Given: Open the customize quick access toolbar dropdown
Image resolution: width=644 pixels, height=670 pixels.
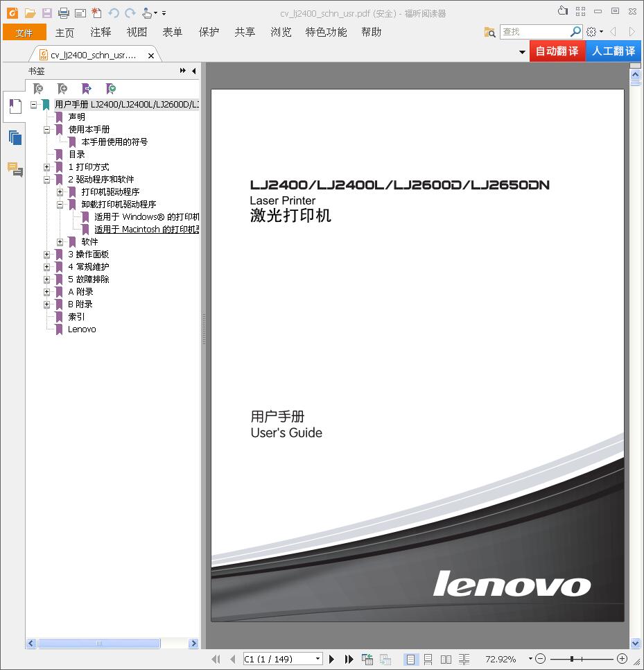Looking at the screenshot, I should (x=164, y=13).
